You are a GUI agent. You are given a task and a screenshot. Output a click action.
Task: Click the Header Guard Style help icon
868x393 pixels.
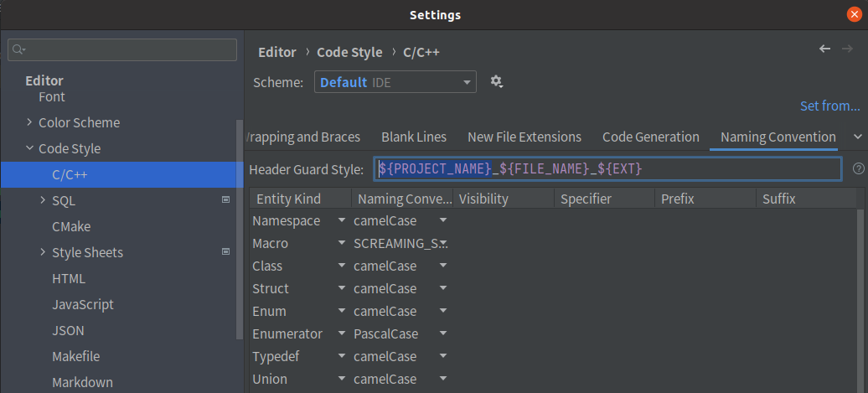(x=858, y=169)
